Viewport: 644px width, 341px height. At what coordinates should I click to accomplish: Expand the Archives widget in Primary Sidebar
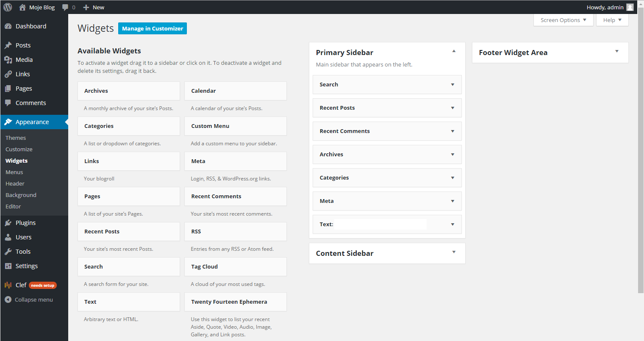(452, 155)
